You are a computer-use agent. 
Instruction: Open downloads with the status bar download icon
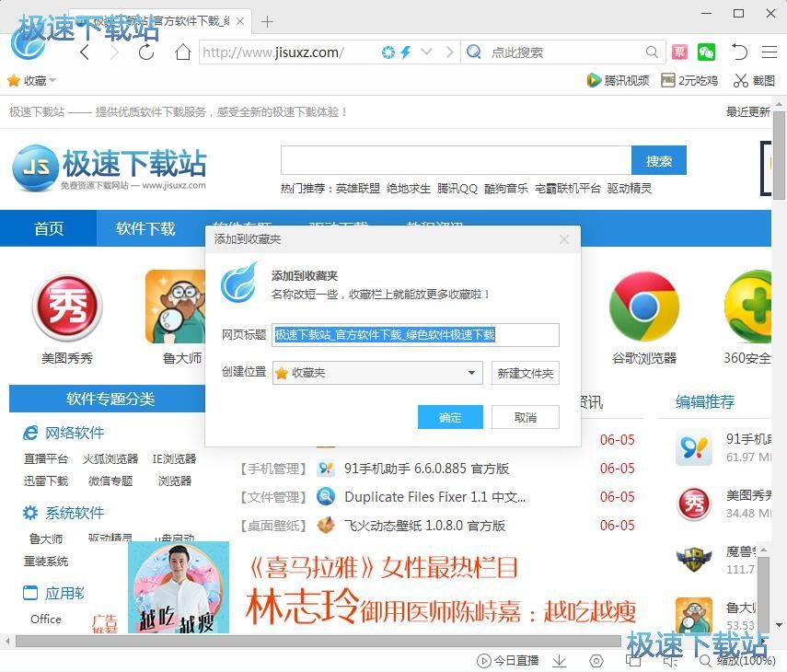(559, 660)
